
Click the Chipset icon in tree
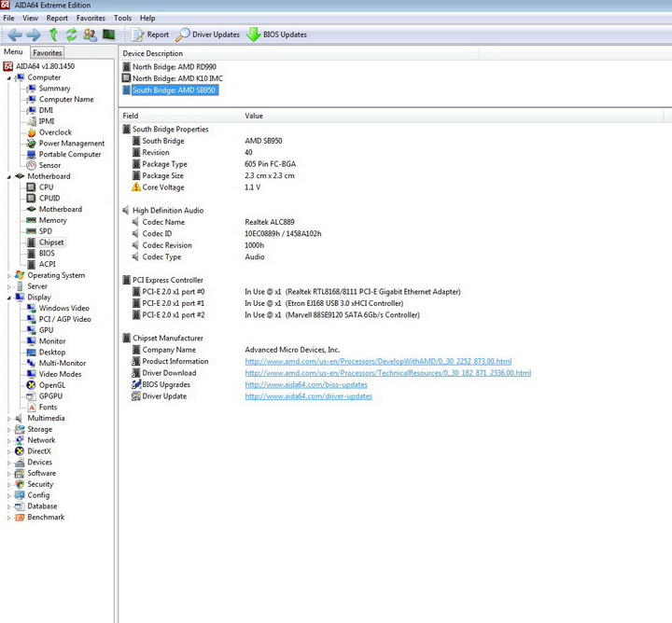(32, 242)
